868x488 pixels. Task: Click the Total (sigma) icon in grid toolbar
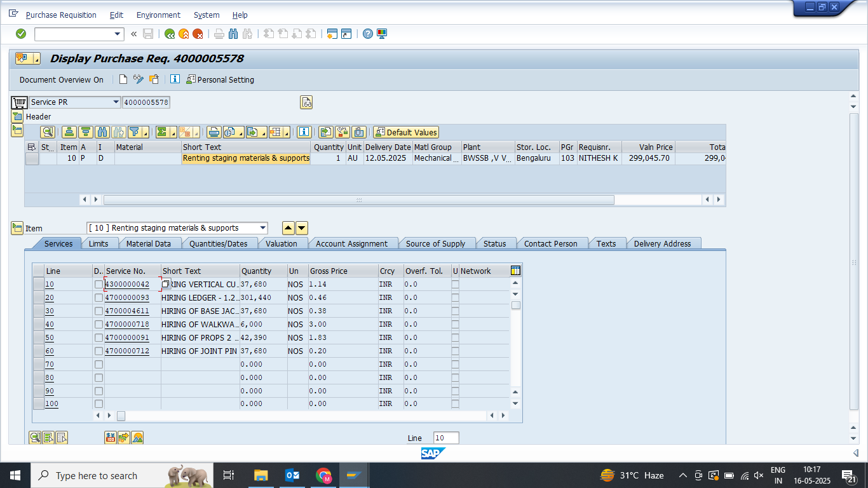click(x=163, y=132)
